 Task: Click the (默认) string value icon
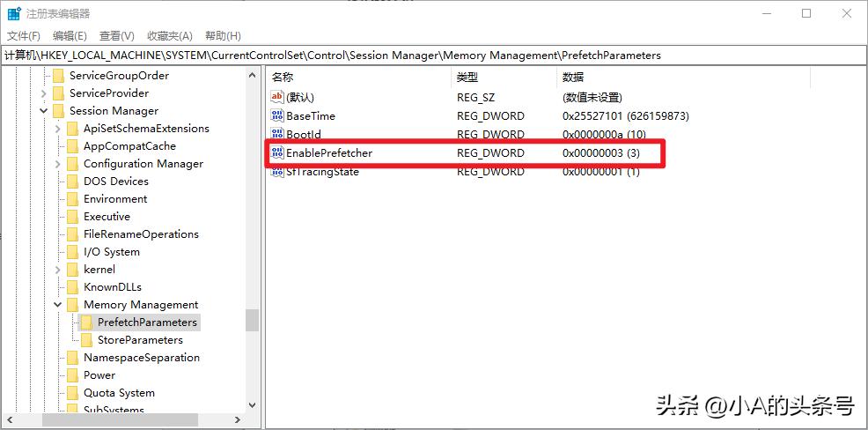click(276, 98)
